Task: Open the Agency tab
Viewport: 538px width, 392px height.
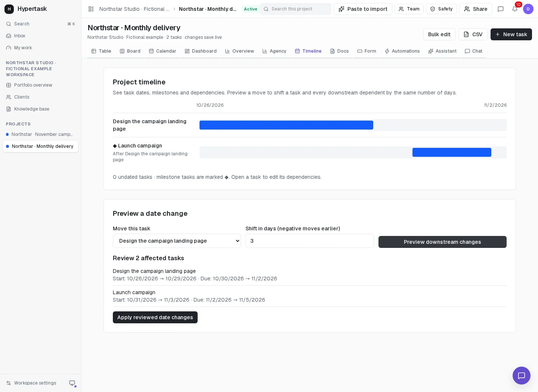Action: click(x=274, y=51)
